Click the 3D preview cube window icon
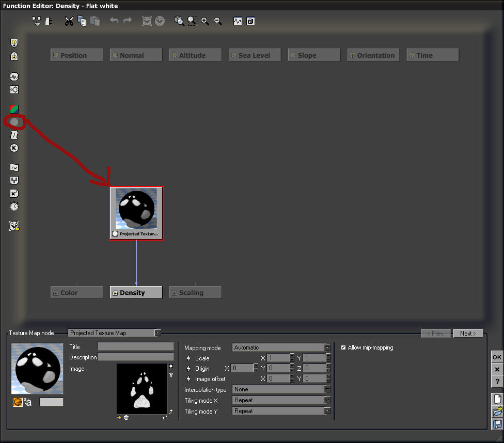 coord(251,21)
